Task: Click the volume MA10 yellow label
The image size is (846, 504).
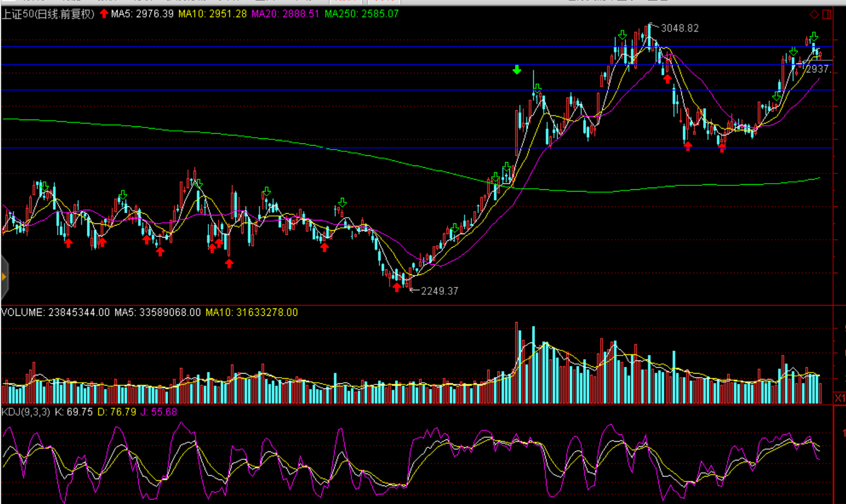Action: 251,312
